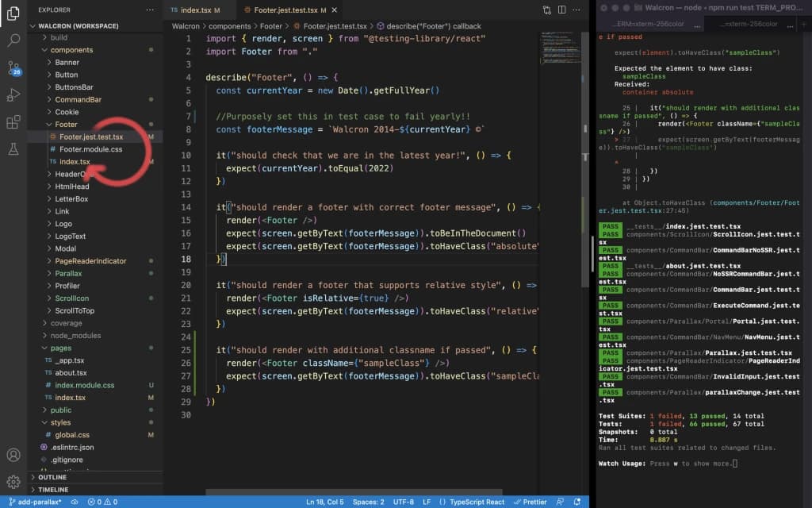Click the open changes compare icon
812x508 pixels.
(547, 10)
